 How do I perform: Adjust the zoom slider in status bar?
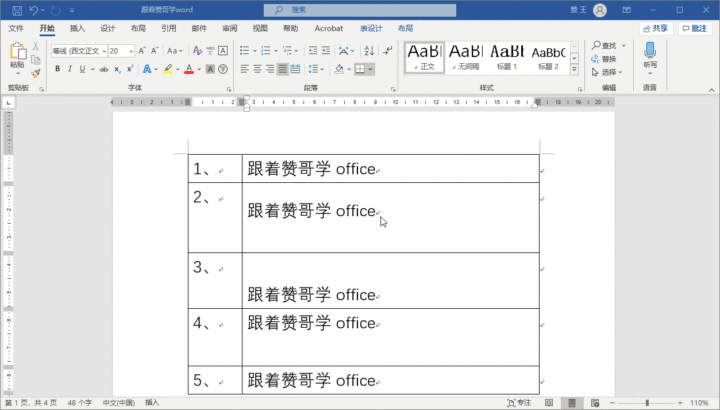647,403
